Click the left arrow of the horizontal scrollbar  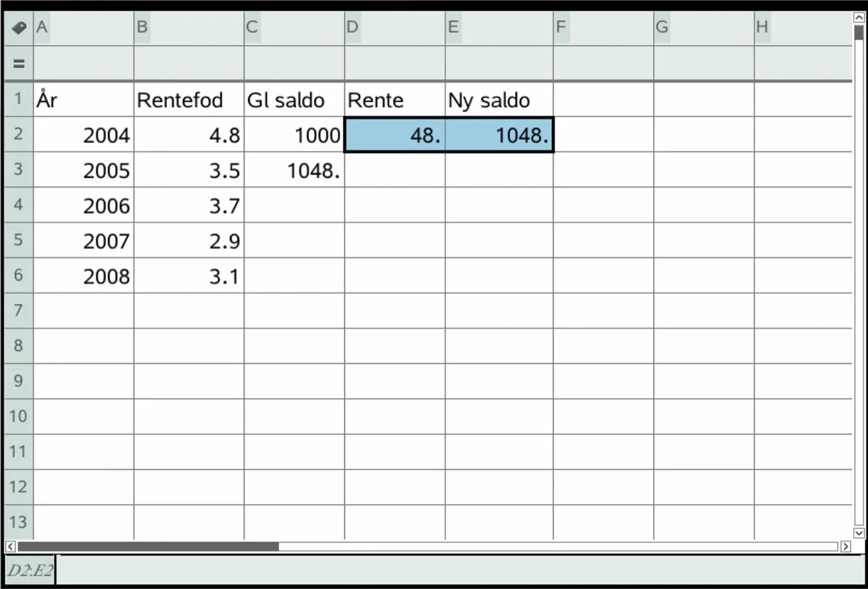(10, 546)
